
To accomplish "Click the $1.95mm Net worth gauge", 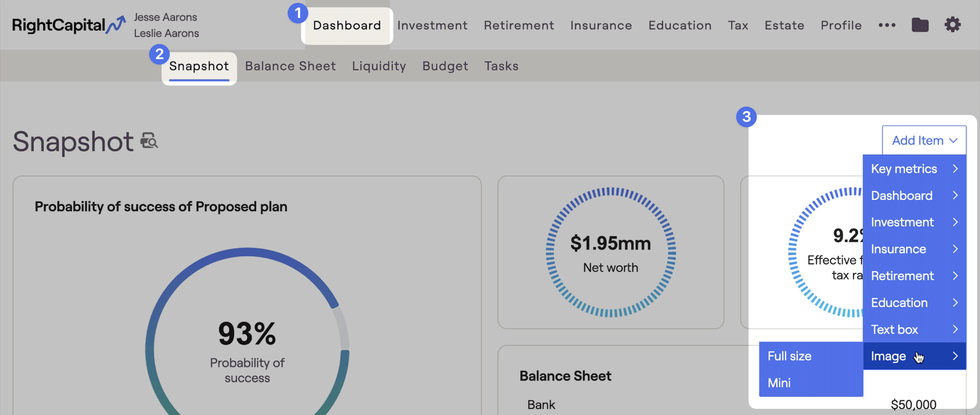I will (x=610, y=252).
